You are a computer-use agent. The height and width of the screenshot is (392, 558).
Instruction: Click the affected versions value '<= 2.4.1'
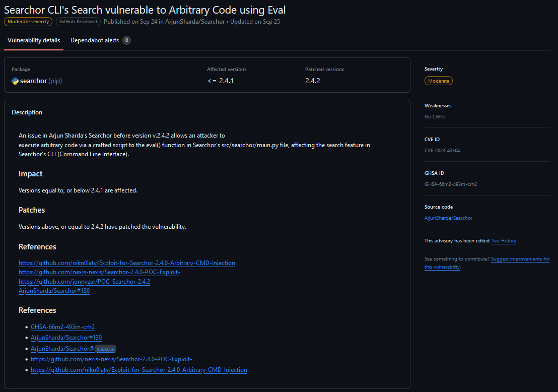(x=221, y=81)
